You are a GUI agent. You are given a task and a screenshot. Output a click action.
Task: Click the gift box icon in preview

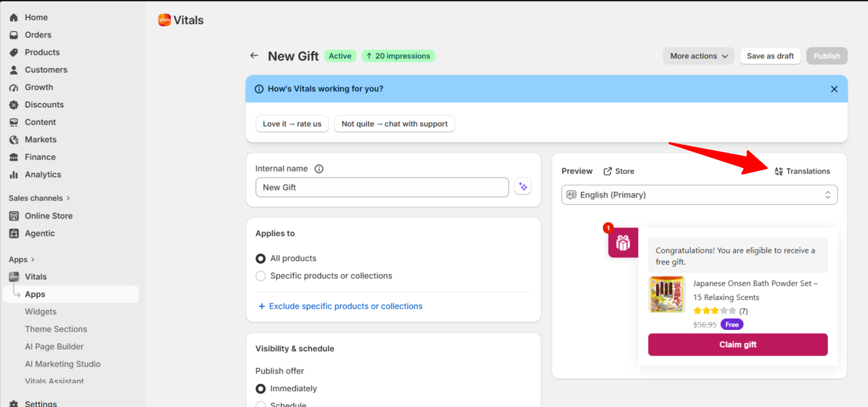(x=623, y=242)
